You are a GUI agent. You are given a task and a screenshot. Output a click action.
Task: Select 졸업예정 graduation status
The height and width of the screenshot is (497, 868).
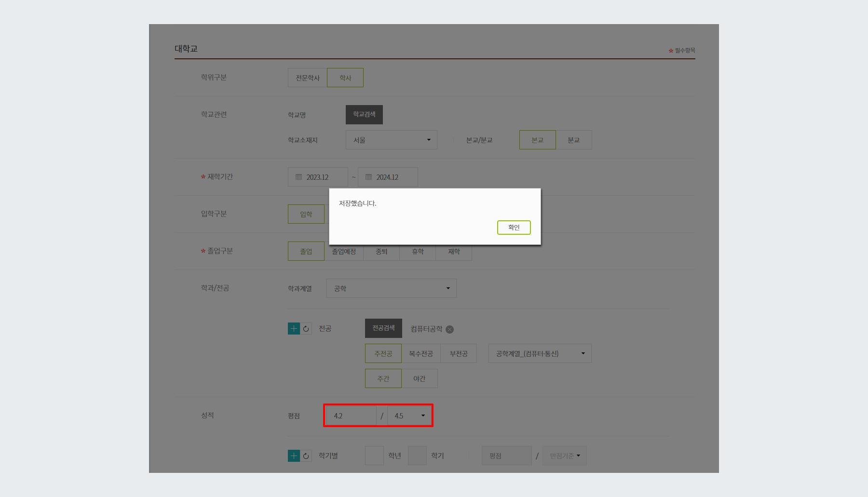coord(344,252)
